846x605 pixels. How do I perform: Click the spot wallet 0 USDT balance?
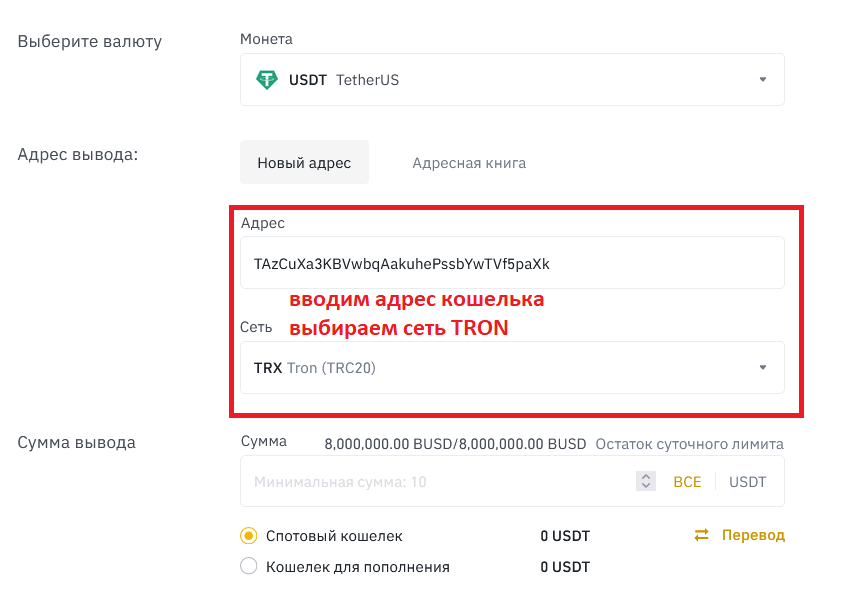coord(565,536)
